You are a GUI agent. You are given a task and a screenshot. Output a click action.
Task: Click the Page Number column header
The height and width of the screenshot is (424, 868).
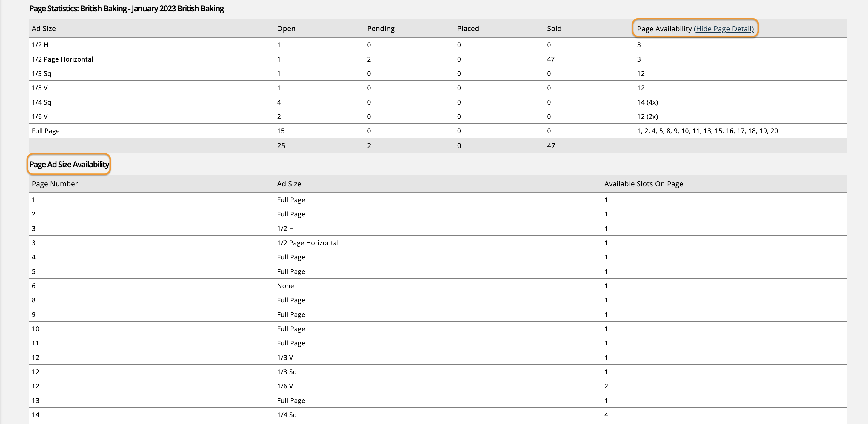[55, 184]
